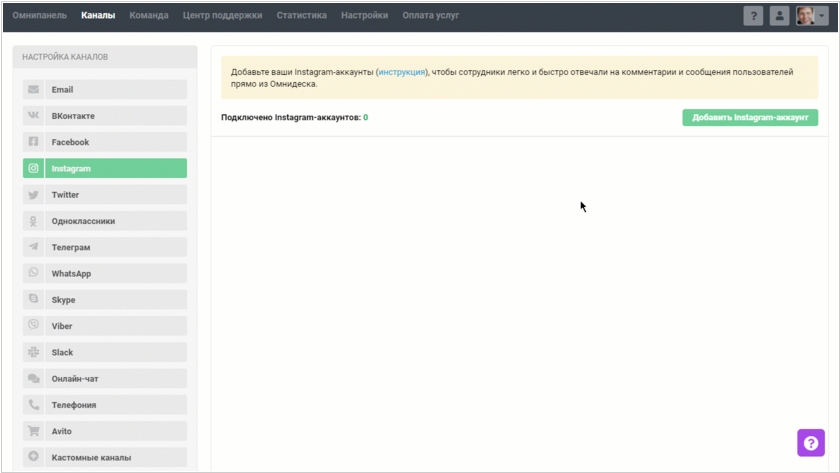Open the Команда menu item

click(149, 16)
